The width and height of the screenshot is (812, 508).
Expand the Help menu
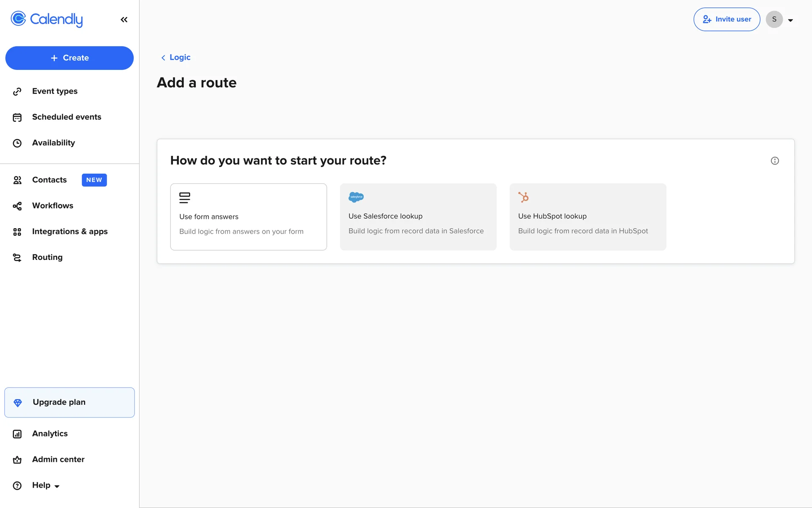pyautogui.click(x=46, y=486)
